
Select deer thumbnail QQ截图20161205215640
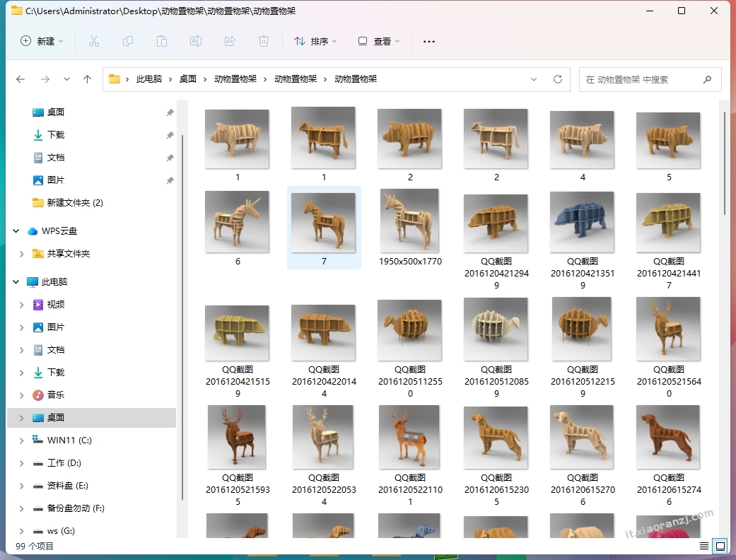668,329
